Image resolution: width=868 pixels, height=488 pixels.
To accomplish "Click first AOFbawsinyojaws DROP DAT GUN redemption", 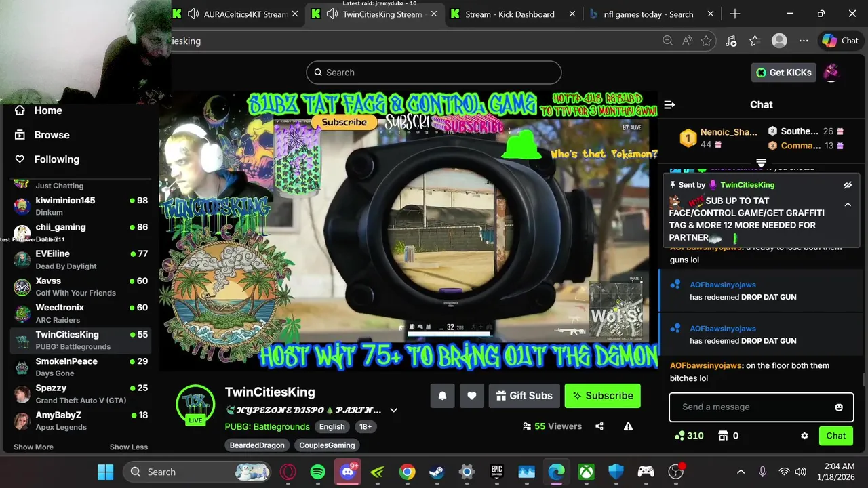I will tap(761, 291).
